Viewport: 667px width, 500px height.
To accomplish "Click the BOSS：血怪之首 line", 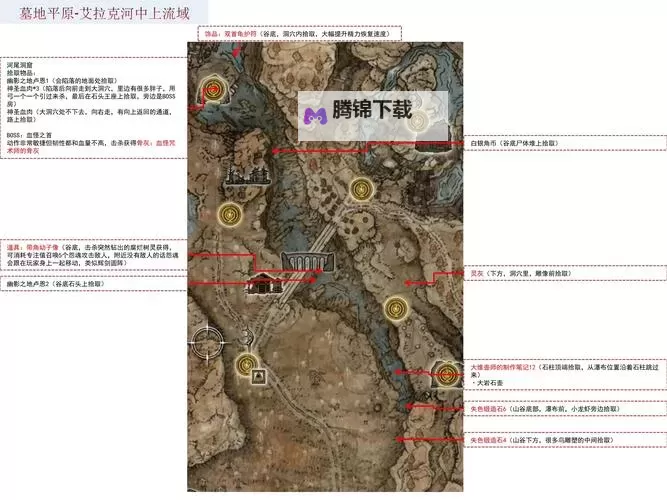I will pyautogui.click(x=29, y=135).
